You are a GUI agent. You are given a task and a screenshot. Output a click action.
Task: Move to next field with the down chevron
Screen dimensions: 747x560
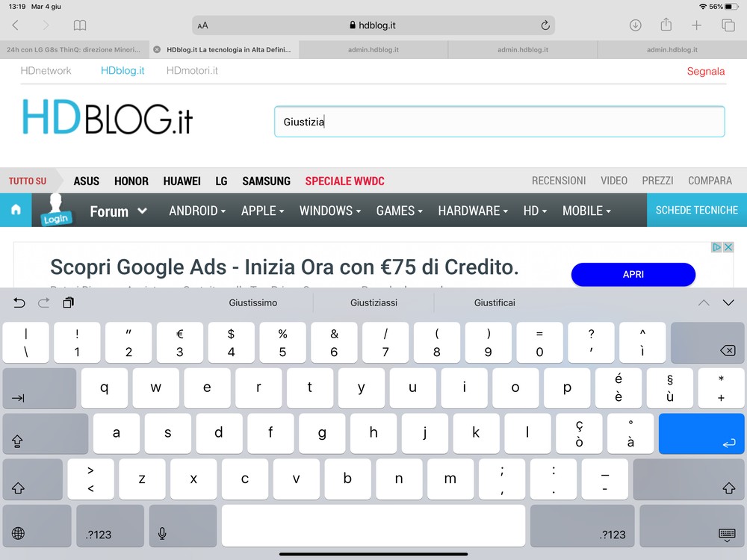(x=728, y=302)
